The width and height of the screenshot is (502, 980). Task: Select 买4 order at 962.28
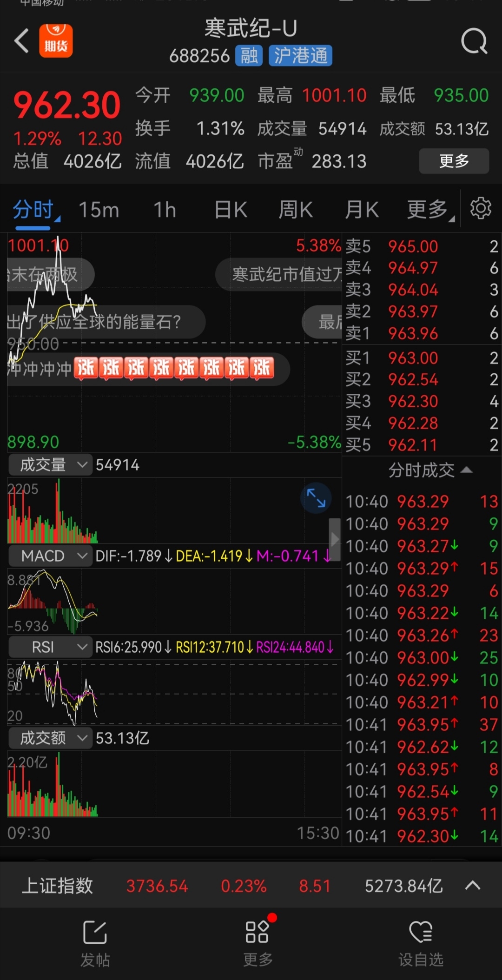422,423
